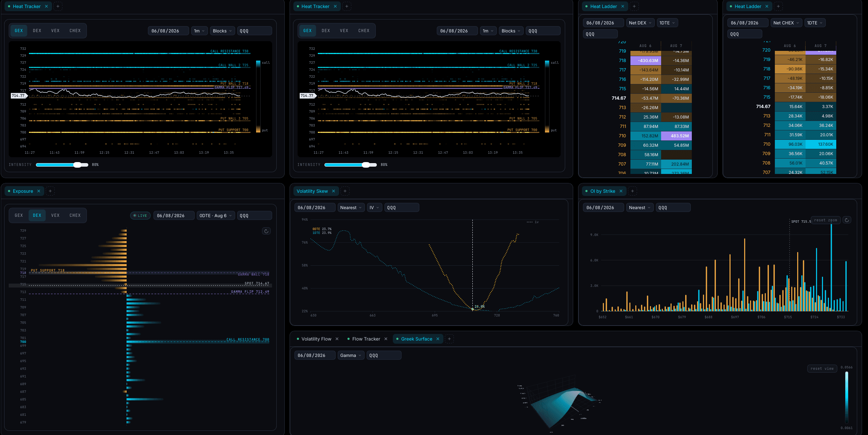Add a tab beside OI by Strike

tap(633, 191)
